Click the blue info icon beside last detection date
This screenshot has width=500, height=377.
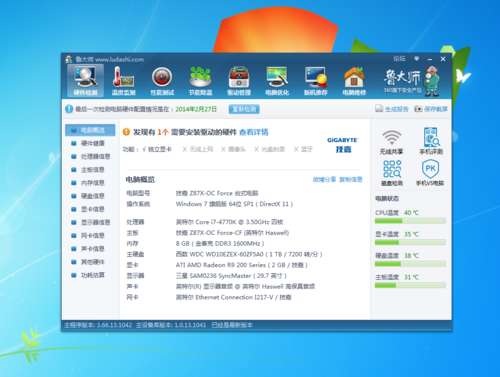pos(69,109)
